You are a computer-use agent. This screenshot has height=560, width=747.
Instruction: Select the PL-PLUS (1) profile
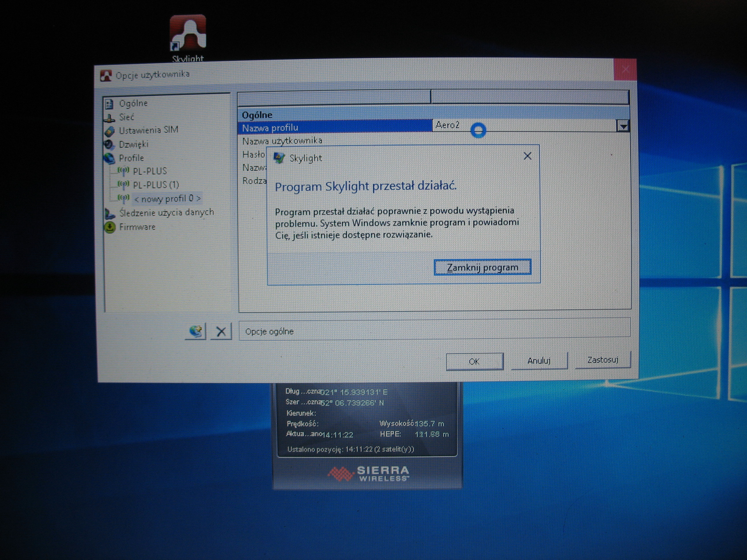(x=156, y=185)
